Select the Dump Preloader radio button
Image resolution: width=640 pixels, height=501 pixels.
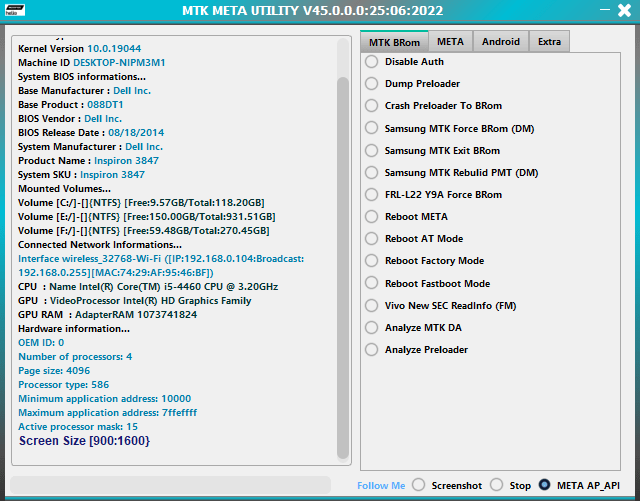click(x=412, y=84)
